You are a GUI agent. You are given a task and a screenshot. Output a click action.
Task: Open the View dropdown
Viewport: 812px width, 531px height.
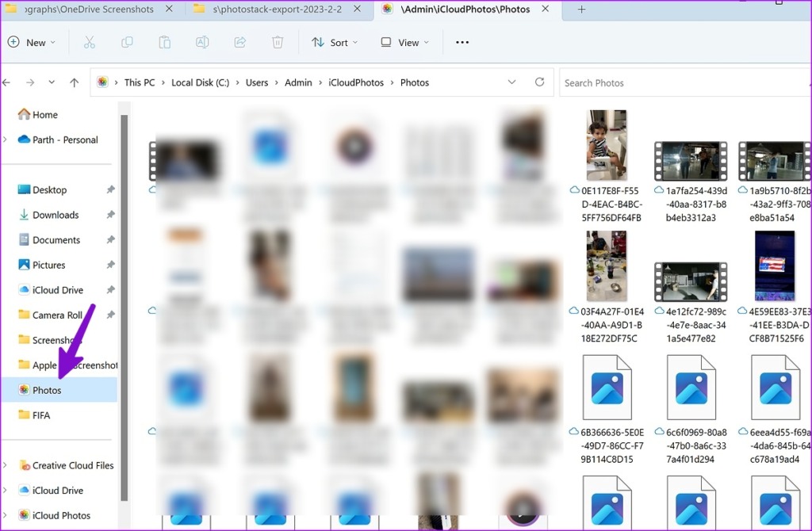click(x=404, y=42)
